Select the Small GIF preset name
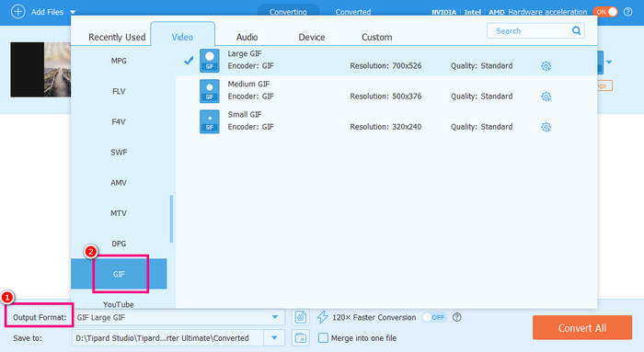Image resolution: width=644 pixels, height=352 pixels. [x=245, y=114]
